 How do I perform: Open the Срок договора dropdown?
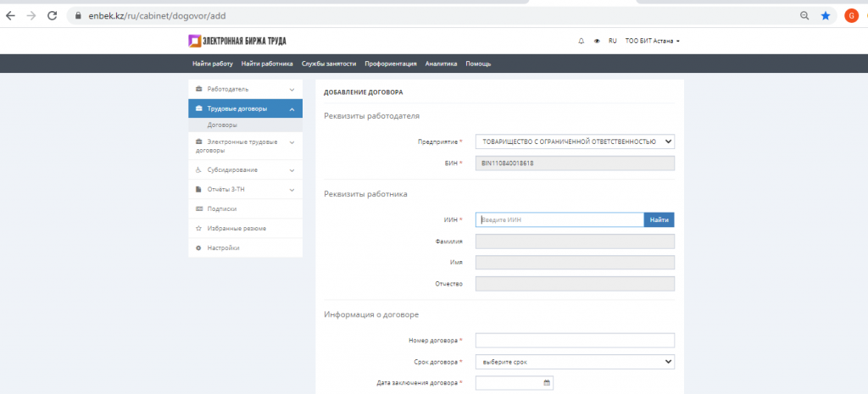click(575, 363)
